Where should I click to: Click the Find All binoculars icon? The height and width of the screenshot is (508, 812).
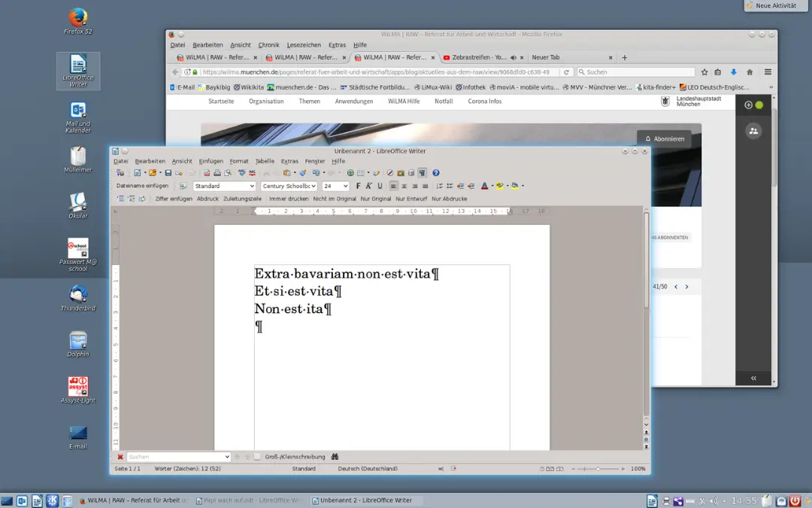pos(335,457)
